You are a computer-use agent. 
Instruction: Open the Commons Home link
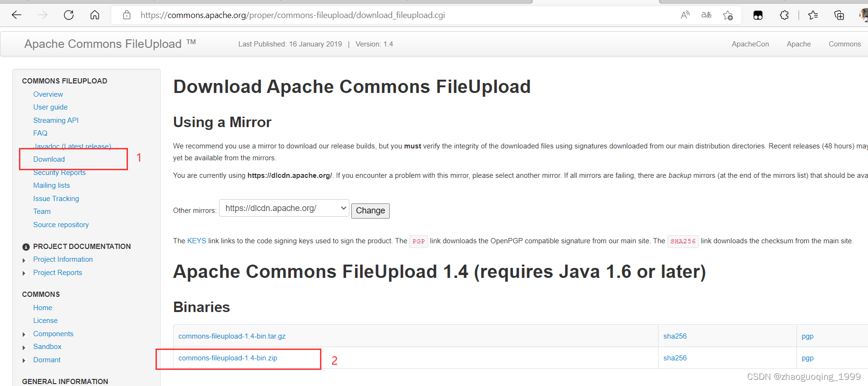43,308
